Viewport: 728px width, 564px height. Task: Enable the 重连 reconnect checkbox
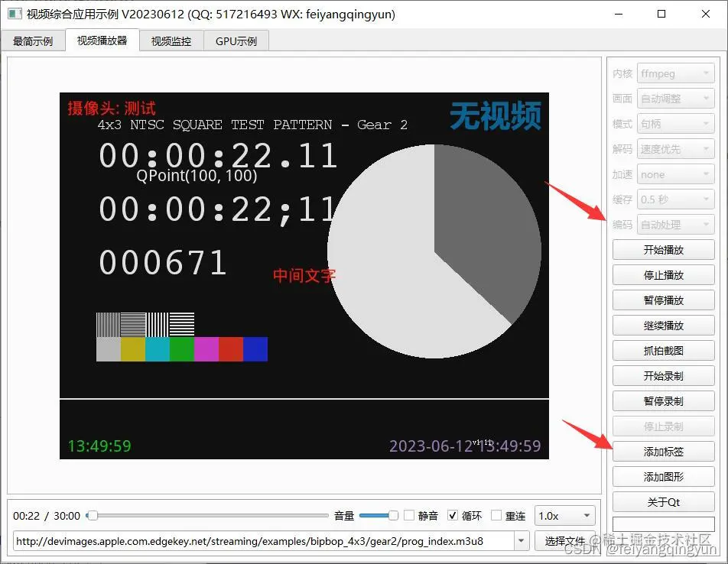click(494, 515)
